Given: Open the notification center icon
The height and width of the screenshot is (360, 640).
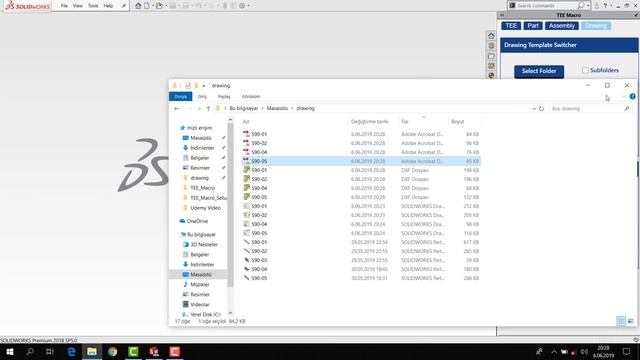Looking at the screenshot, I should coord(627,351).
